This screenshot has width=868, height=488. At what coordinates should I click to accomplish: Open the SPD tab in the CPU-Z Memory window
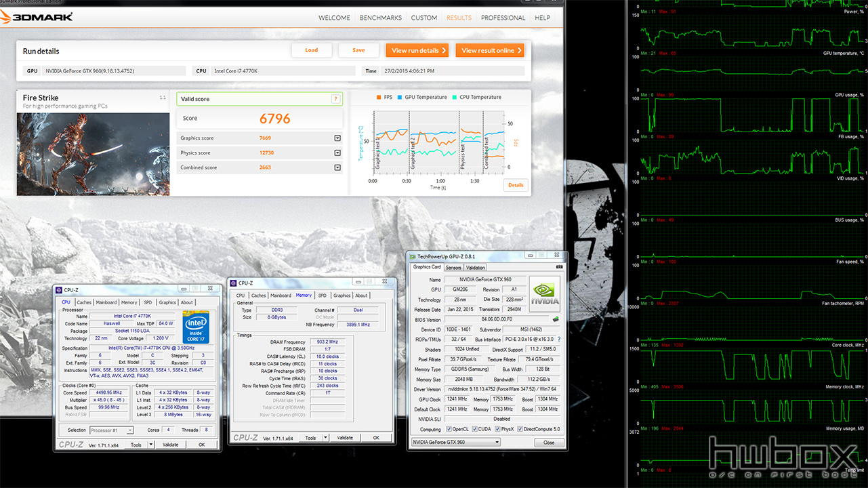pos(322,296)
